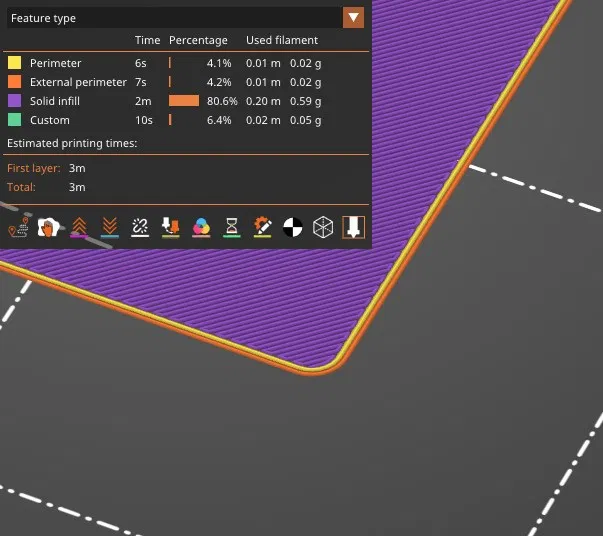Click the Estimated printing times heading
Viewport: 603px width, 536px height.
72,143
